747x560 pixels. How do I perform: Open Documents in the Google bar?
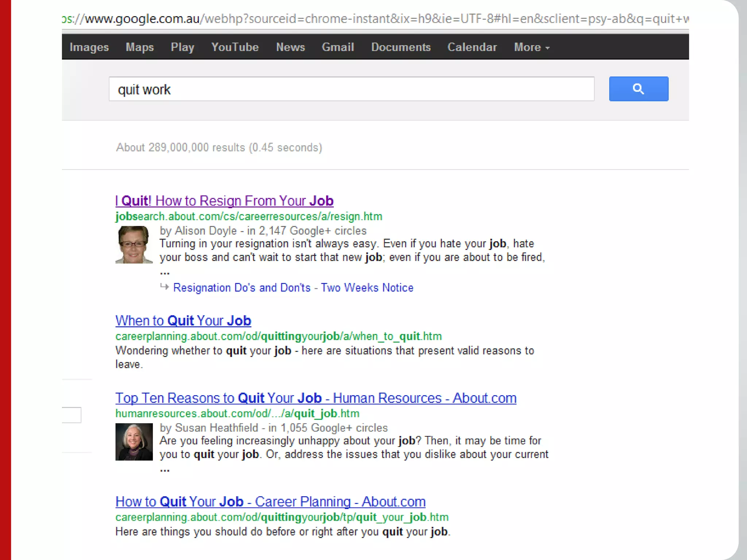pos(401,47)
